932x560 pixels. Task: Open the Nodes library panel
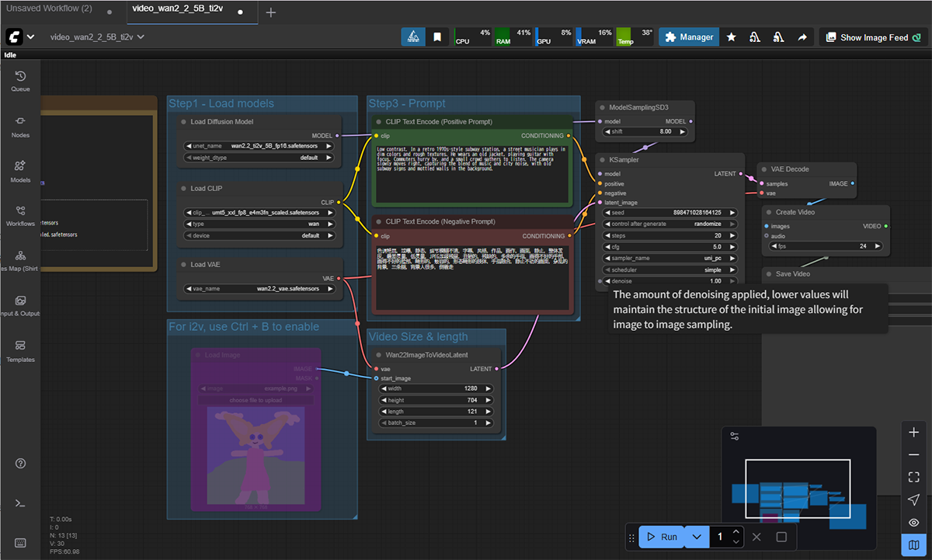pos(20,126)
